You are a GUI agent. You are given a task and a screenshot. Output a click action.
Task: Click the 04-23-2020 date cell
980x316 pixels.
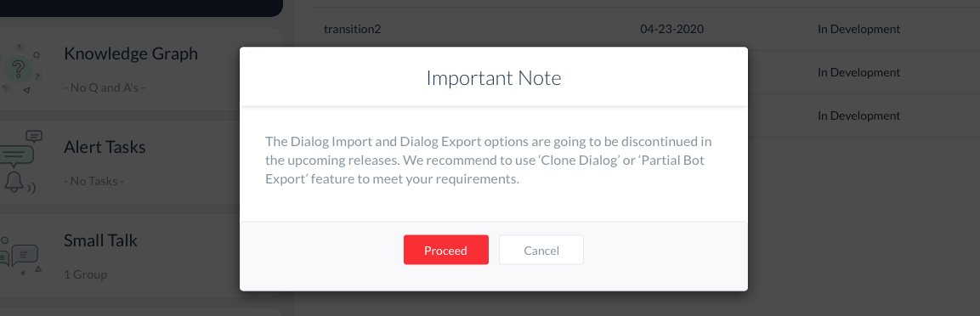pos(671,29)
